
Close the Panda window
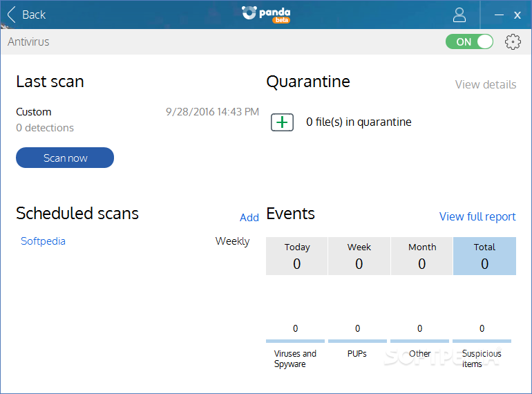517,15
